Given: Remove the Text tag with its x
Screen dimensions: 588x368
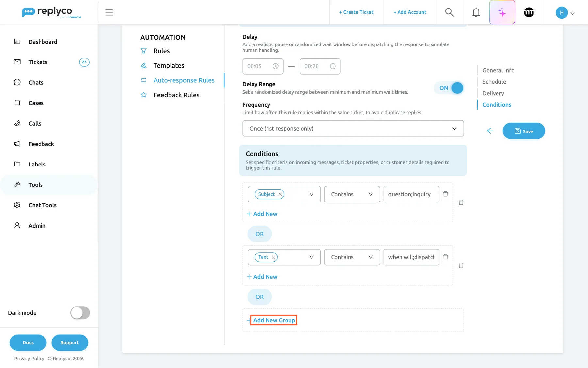Looking at the screenshot, I should pos(273,257).
